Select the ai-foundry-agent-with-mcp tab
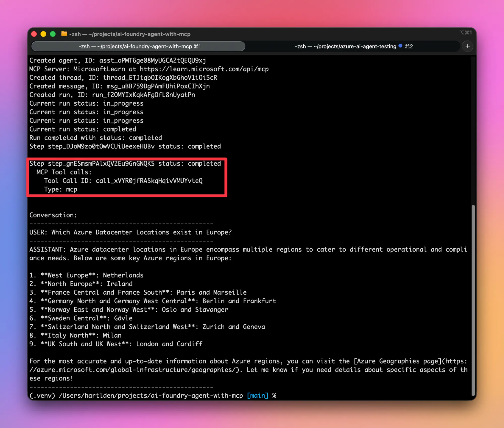Image resolution: width=504 pixels, height=428 pixels. tap(138, 46)
